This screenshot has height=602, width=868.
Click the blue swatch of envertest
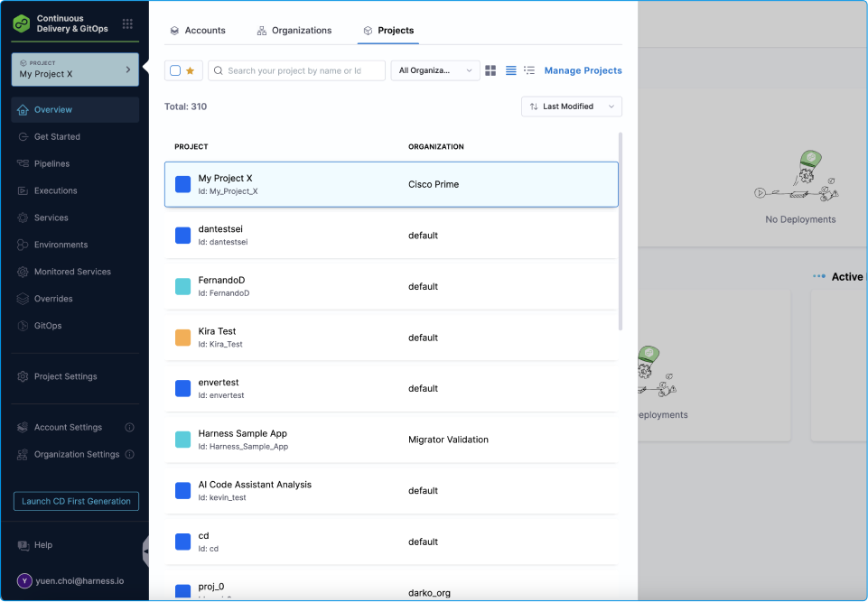click(183, 388)
